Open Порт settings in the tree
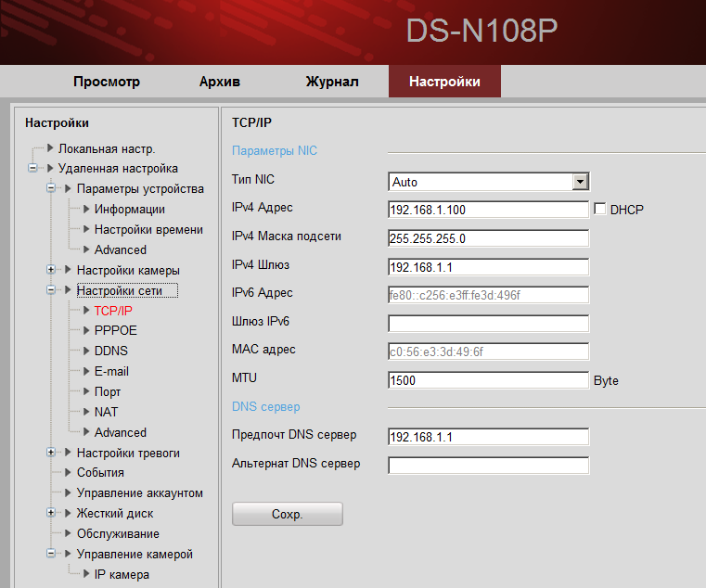The image size is (706, 588). point(108,391)
